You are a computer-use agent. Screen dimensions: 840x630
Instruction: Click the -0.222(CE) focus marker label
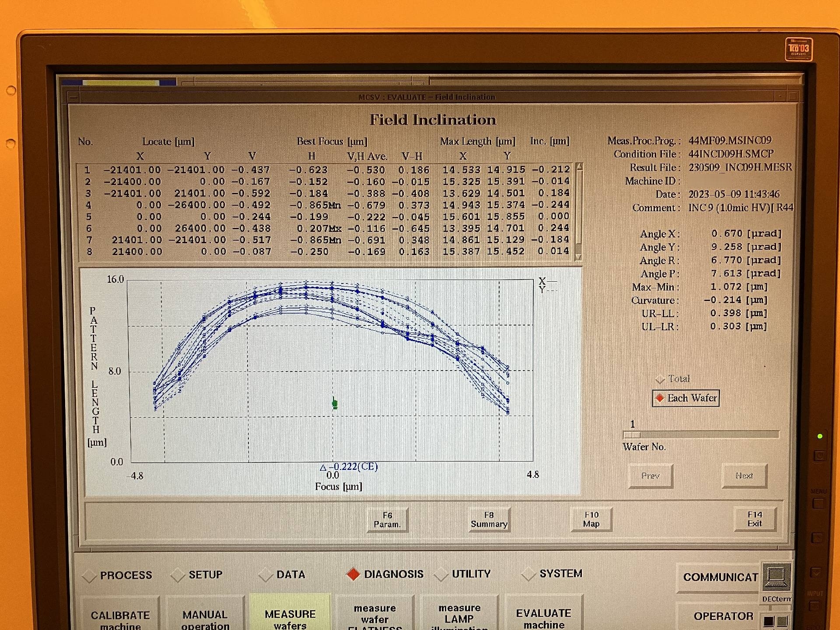point(349,467)
